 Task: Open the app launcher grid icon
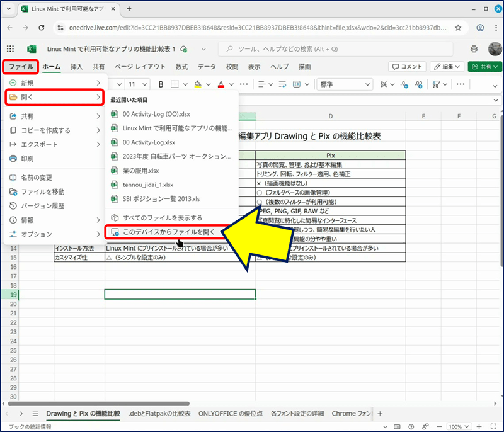[10, 49]
